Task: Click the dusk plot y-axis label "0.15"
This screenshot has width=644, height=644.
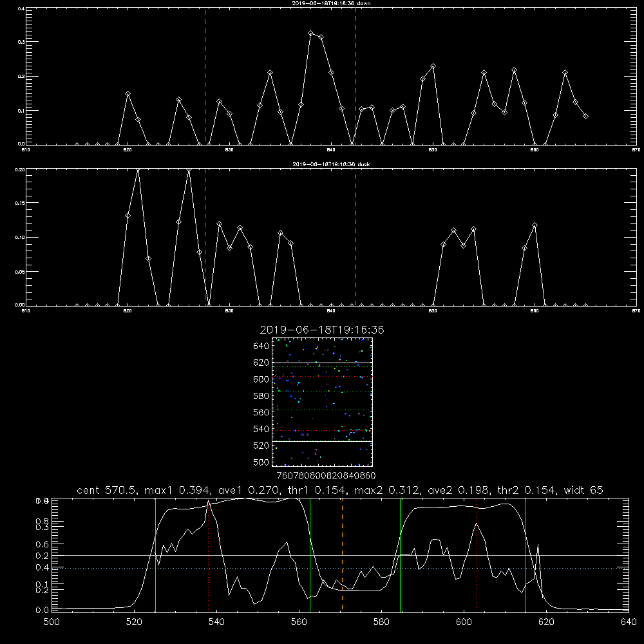Action: point(21,203)
